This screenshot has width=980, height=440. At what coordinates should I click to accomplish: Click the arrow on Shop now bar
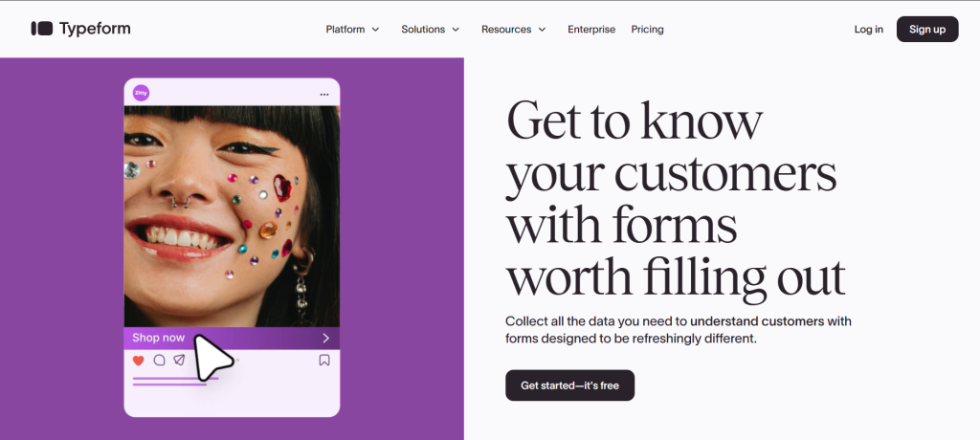pyautogui.click(x=325, y=338)
